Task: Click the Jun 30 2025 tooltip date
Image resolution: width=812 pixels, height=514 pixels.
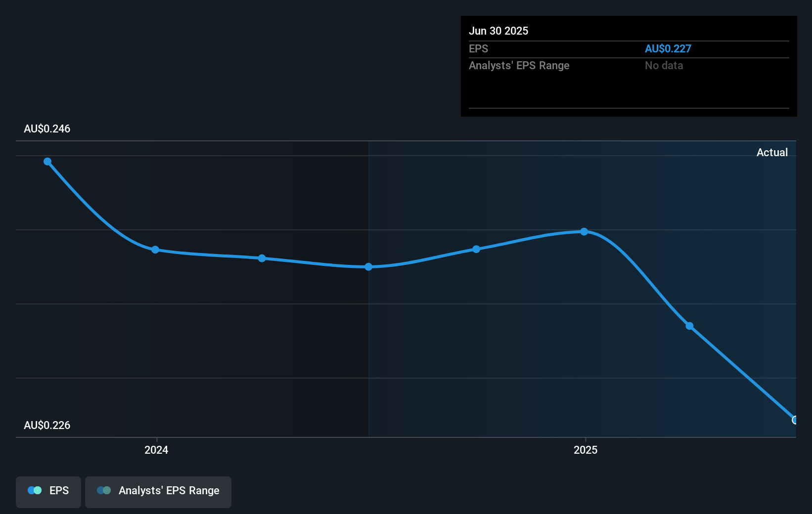Action: [498, 31]
